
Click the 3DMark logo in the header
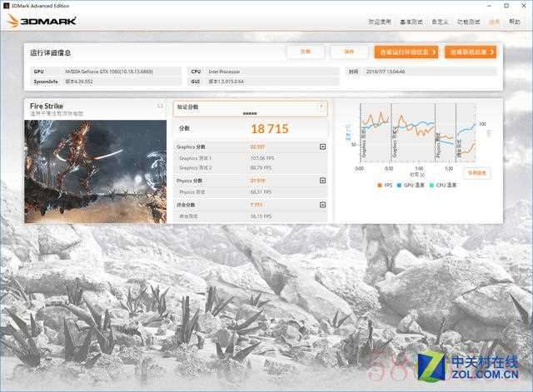[x=42, y=21]
